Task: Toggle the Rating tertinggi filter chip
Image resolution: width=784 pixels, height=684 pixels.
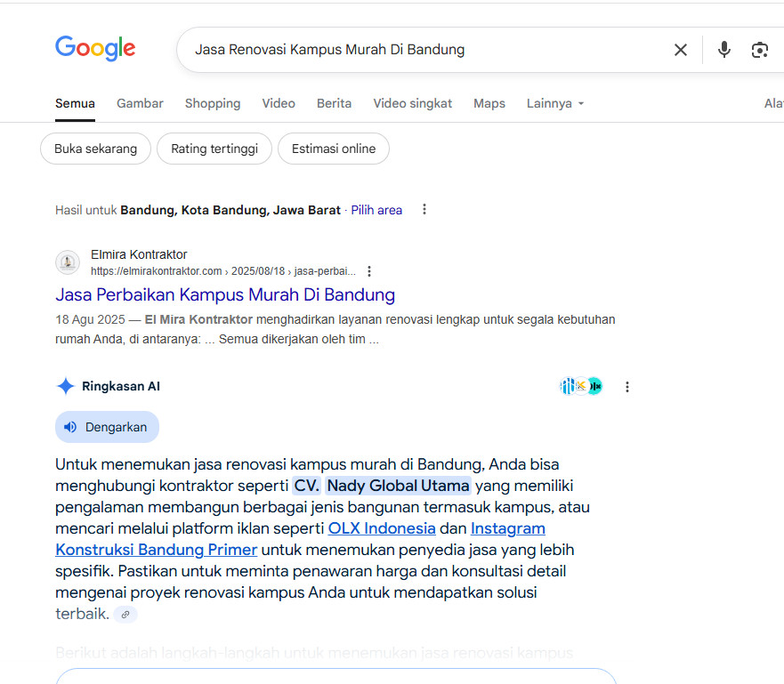Action: coord(214,149)
